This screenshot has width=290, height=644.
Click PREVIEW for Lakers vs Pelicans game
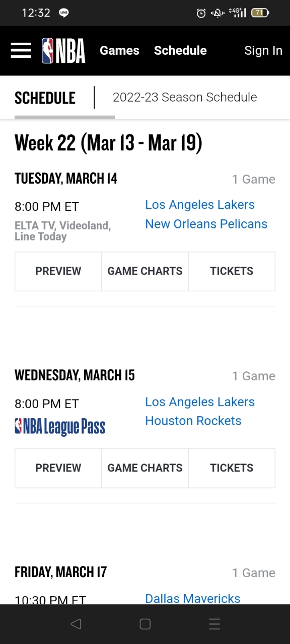pyautogui.click(x=58, y=271)
